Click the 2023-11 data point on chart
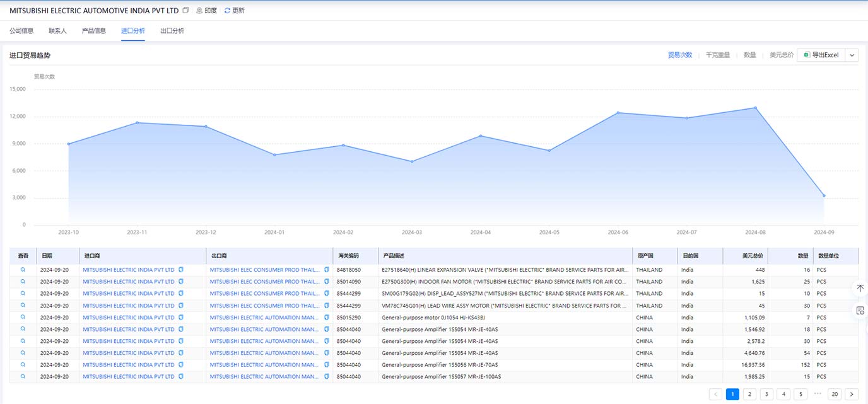Viewport: 868px width, 404px height. (x=137, y=122)
